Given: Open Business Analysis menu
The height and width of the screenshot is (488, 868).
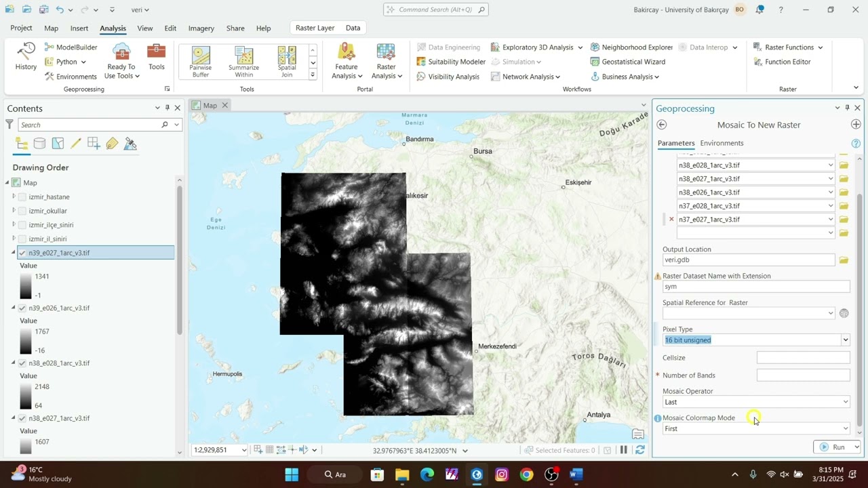Looking at the screenshot, I should [x=625, y=77].
